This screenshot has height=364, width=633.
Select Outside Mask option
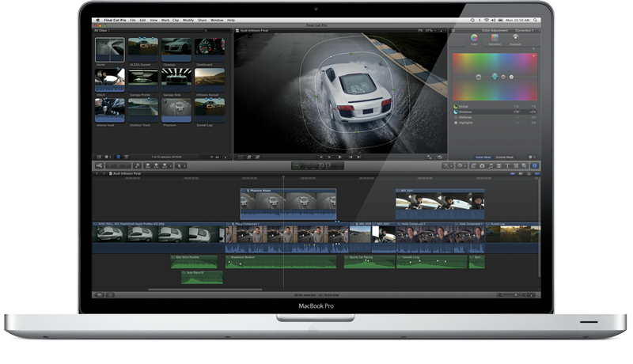point(505,157)
